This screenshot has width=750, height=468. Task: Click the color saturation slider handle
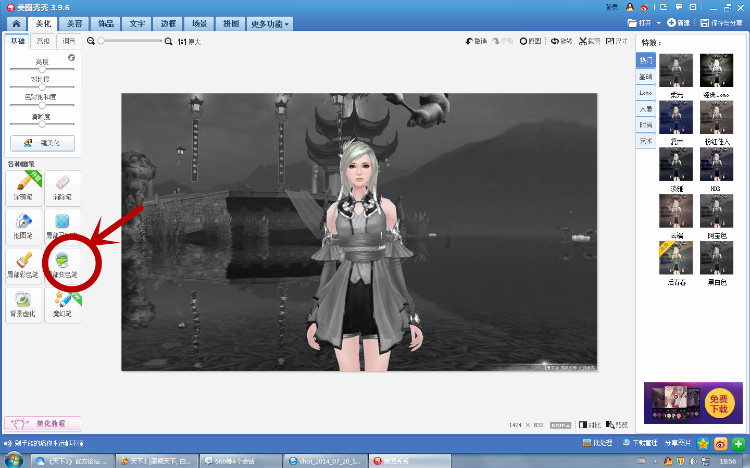[42, 105]
